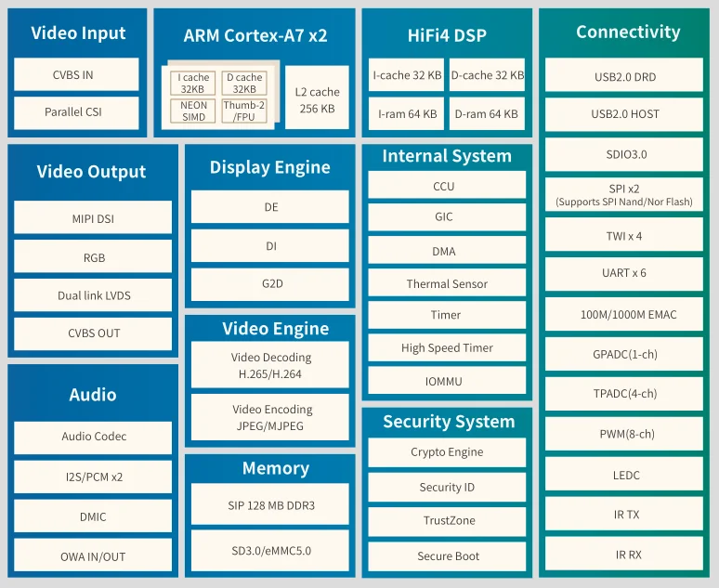Click the USB2.0 DRD box
This screenshot has height=588, width=719.
pyautogui.click(x=624, y=74)
